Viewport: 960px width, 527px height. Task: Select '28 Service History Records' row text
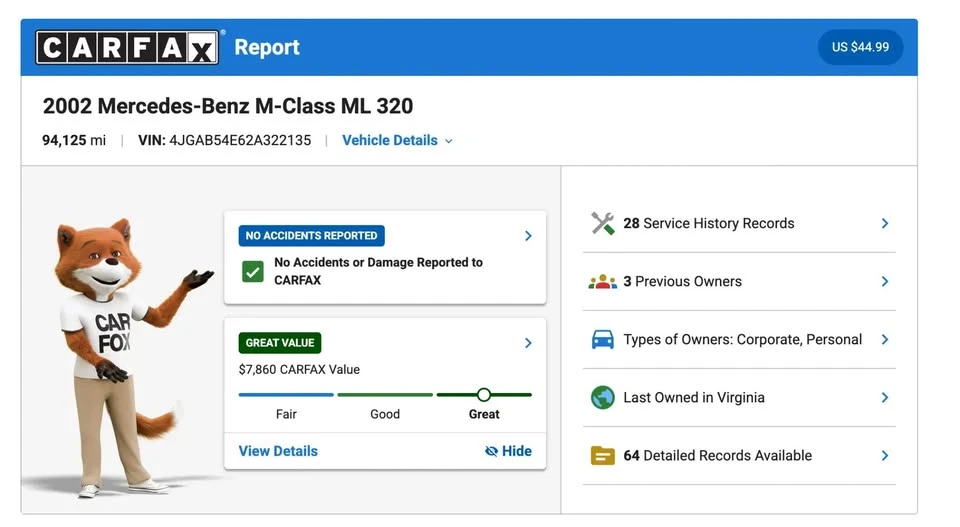pyautogui.click(x=708, y=223)
